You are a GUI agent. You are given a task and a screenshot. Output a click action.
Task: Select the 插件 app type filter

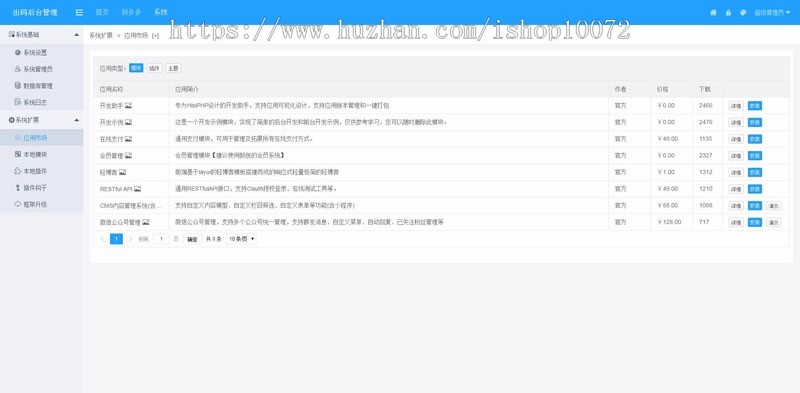pyautogui.click(x=154, y=68)
